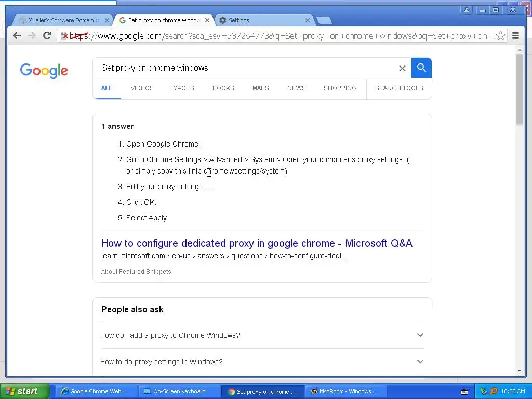Viewport: 532px width, 399px height.
Task: Click the scrollbar down arrow
Action: tap(520, 371)
